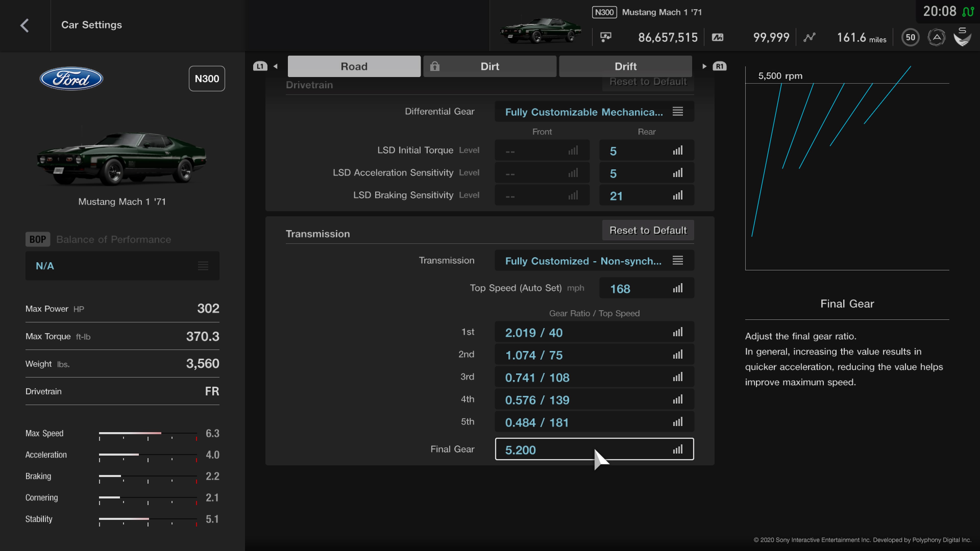Select 5th gear ratio 0.484 / 181

click(x=594, y=422)
